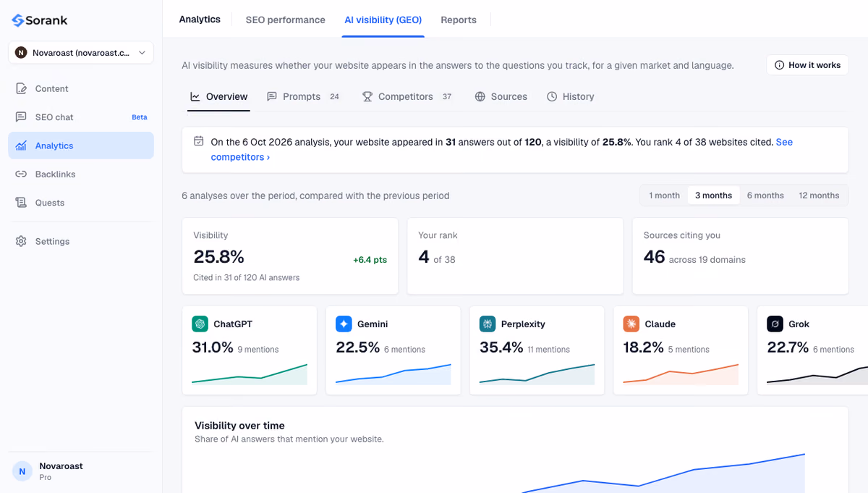Click the How it works button

tap(807, 65)
